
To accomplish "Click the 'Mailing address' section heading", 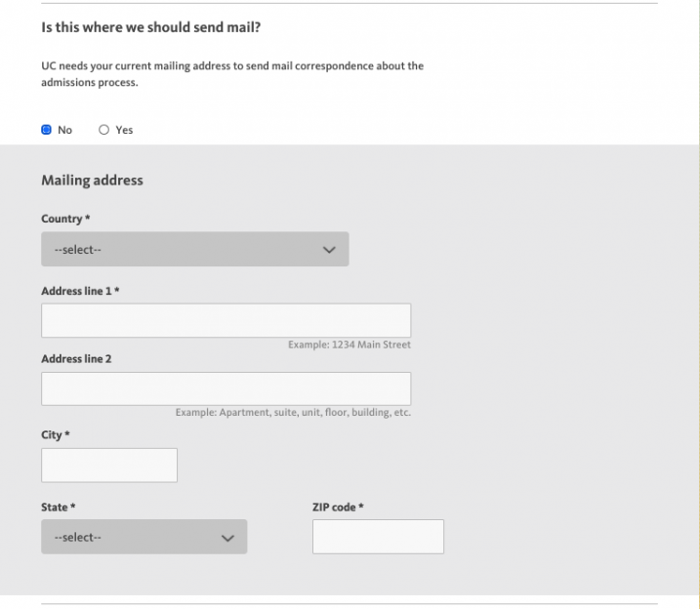I will point(92,181).
